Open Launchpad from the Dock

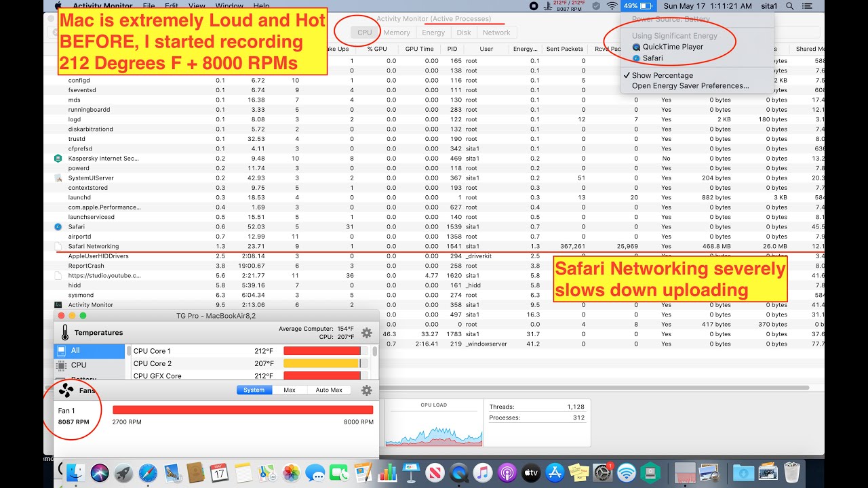[x=124, y=472]
